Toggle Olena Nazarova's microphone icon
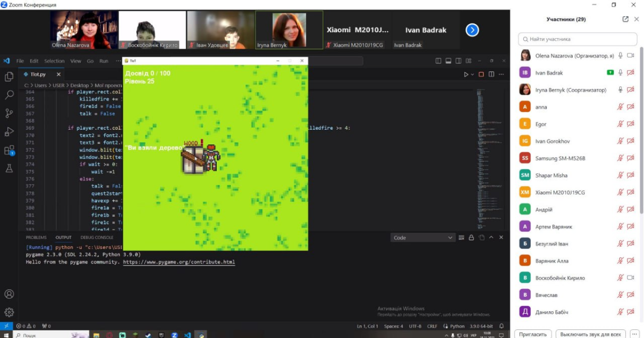 (x=620, y=55)
